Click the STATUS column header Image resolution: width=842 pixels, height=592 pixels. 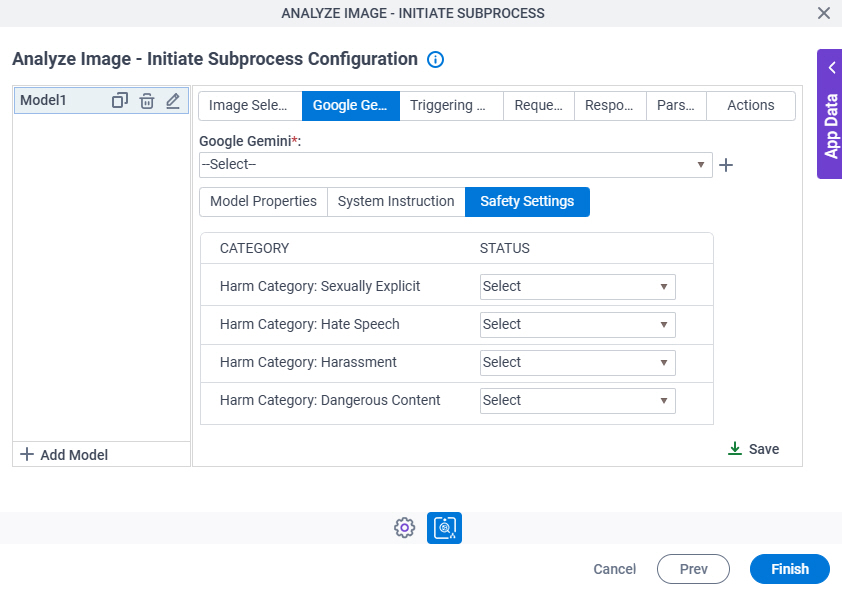coord(504,248)
